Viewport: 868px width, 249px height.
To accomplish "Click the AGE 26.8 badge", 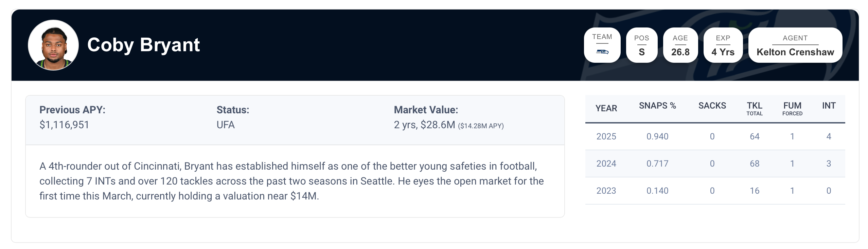I will [x=680, y=45].
